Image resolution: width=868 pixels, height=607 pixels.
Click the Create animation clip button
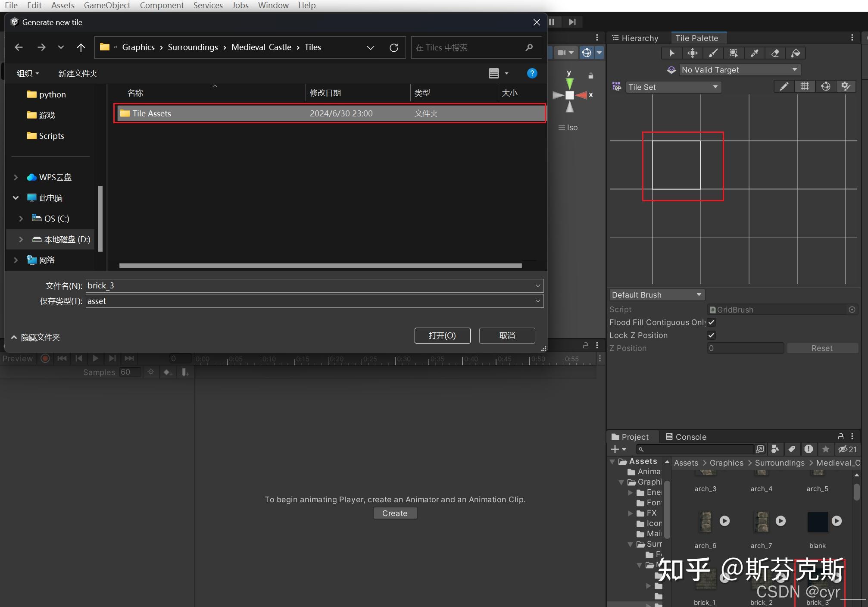tap(394, 513)
